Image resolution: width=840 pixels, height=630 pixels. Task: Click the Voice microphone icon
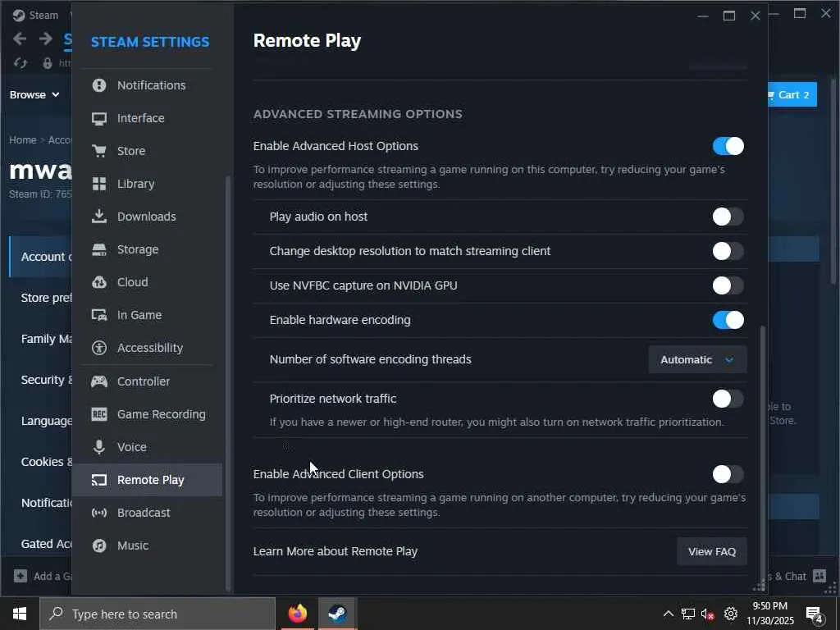pos(99,447)
